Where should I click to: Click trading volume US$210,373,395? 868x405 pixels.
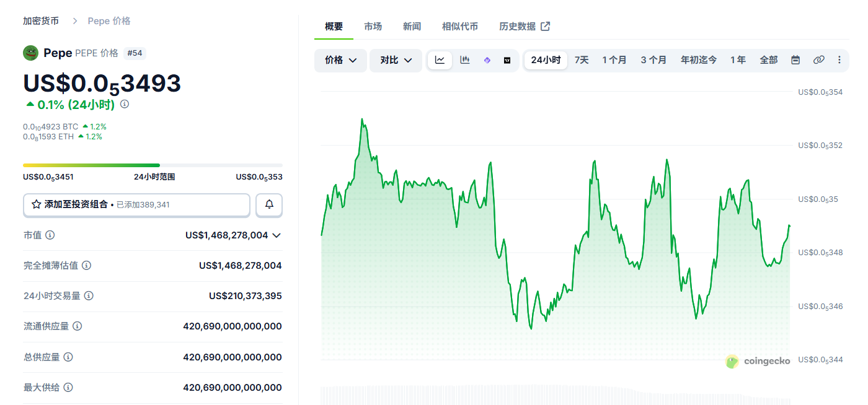tap(246, 296)
